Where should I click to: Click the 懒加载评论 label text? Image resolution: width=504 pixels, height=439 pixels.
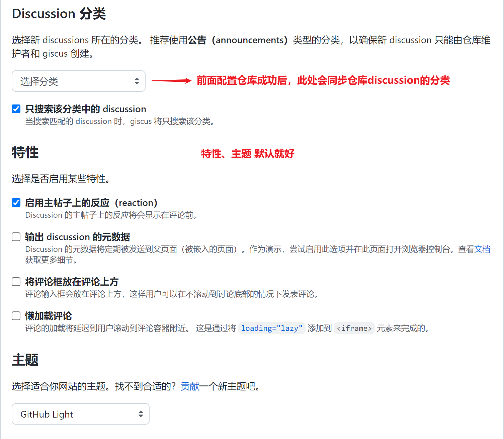(49, 316)
